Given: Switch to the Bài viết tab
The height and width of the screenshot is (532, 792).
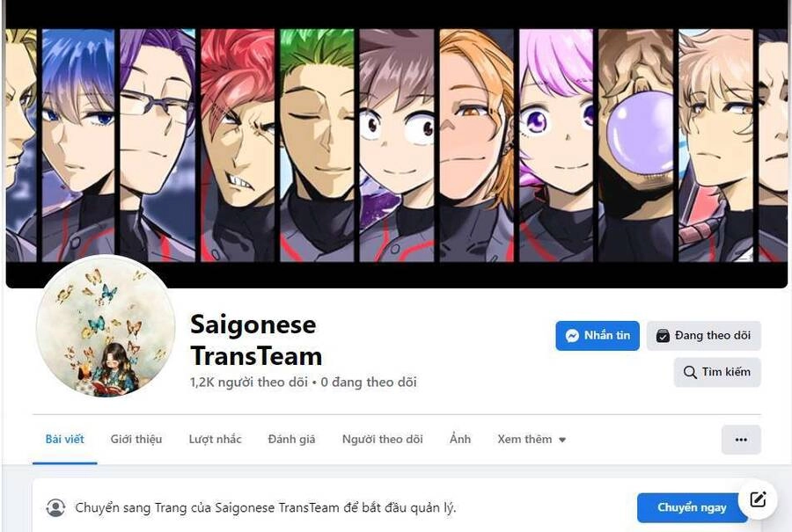Looking at the screenshot, I should [64, 440].
